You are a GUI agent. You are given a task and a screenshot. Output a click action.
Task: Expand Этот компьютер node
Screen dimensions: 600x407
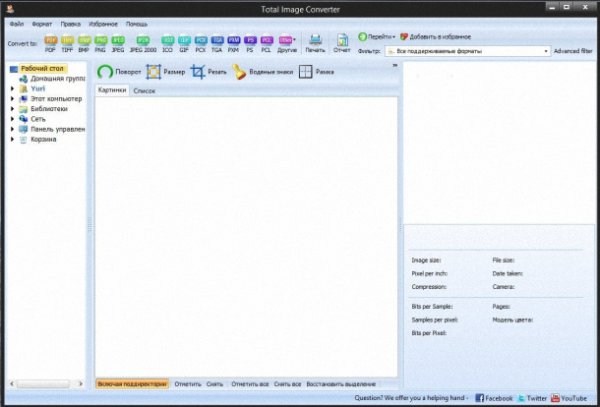[x=12, y=99]
